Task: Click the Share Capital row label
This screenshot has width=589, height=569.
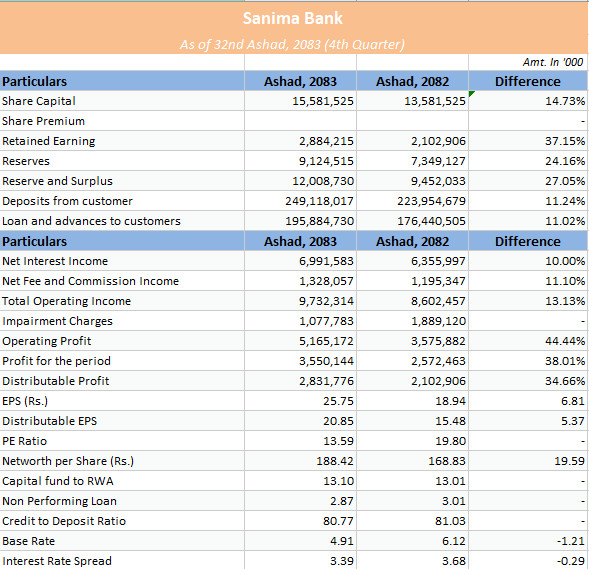Action: 39,101
